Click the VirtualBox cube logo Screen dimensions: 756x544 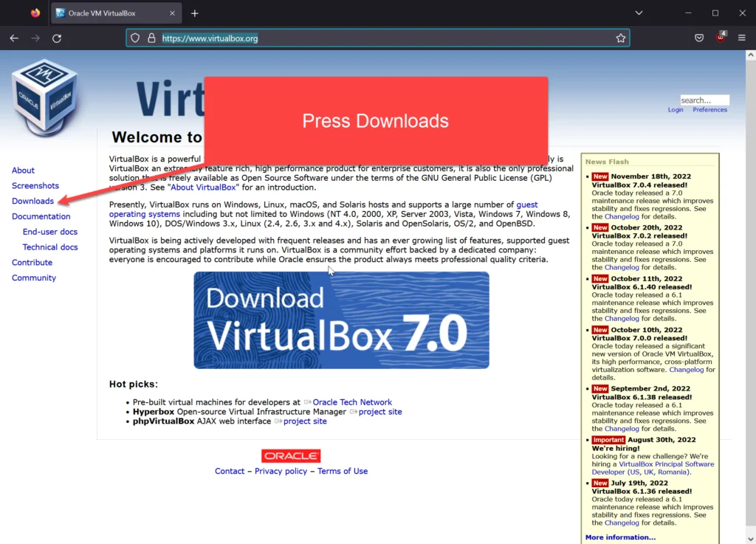(44, 96)
